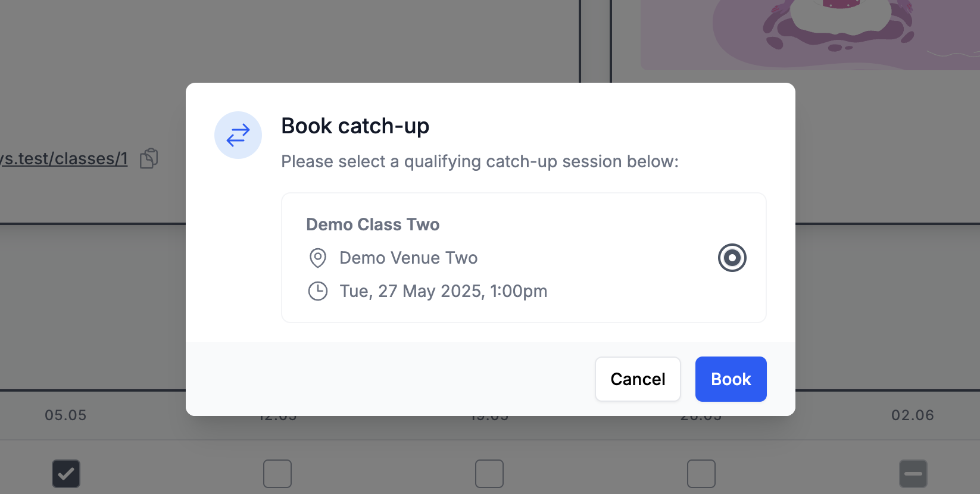Click the indeterminate checkbox under 02.06
This screenshot has height=494, width=980.
point(913,473)
